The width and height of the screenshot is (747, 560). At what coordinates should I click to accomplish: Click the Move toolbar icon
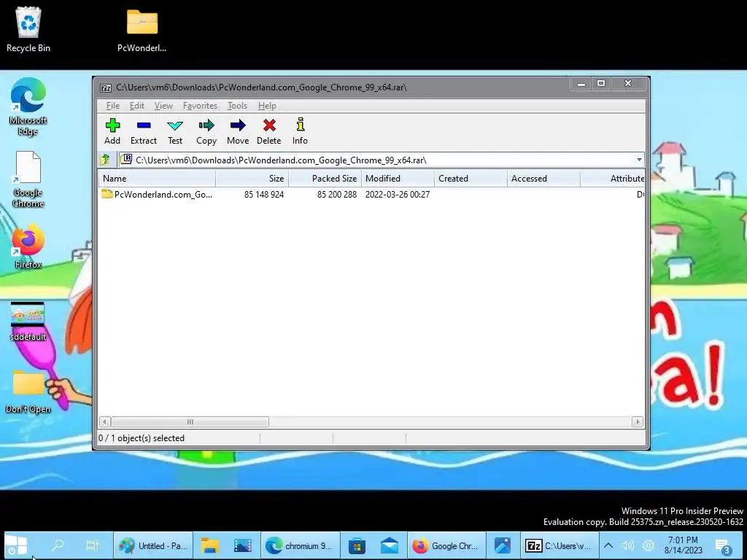click(x=238, y=131)
